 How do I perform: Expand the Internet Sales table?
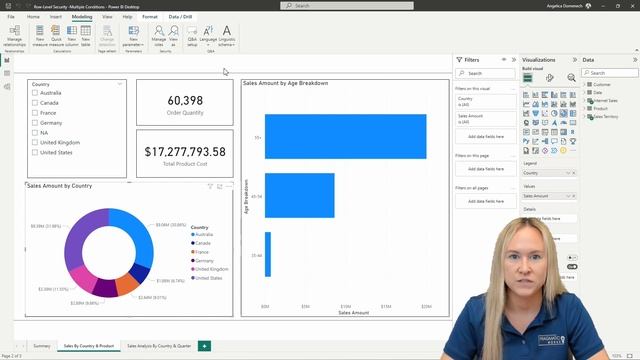(584, 100)
